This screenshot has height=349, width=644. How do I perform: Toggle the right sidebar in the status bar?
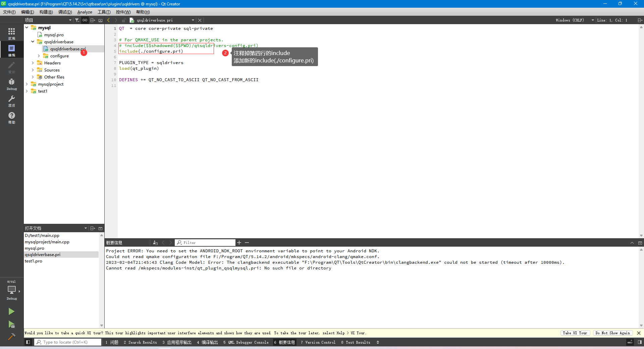pyautogui.click(x=640, y=342)
